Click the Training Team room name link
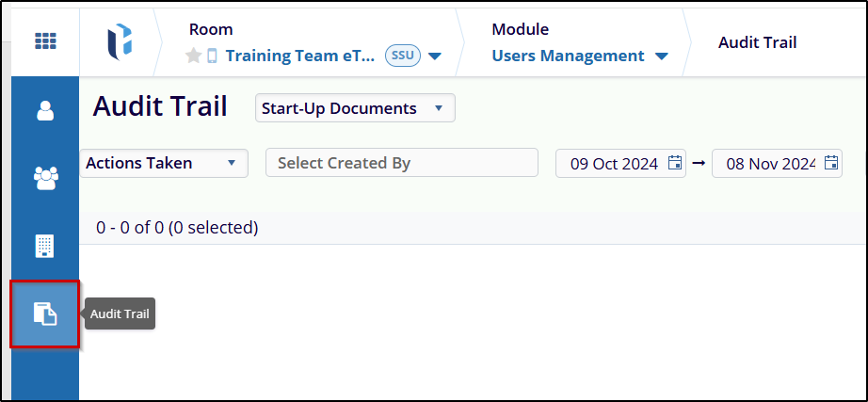The image size is (868, 402). pos(300,56)
